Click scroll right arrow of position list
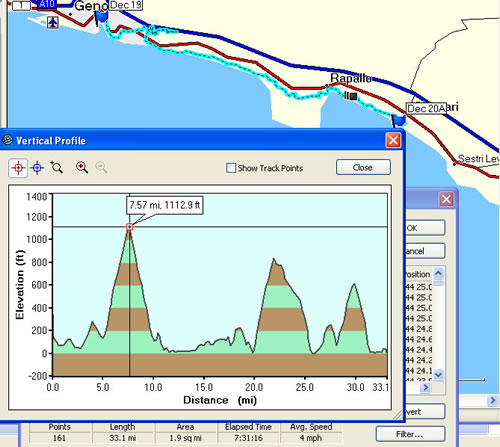 pos(425,387)
